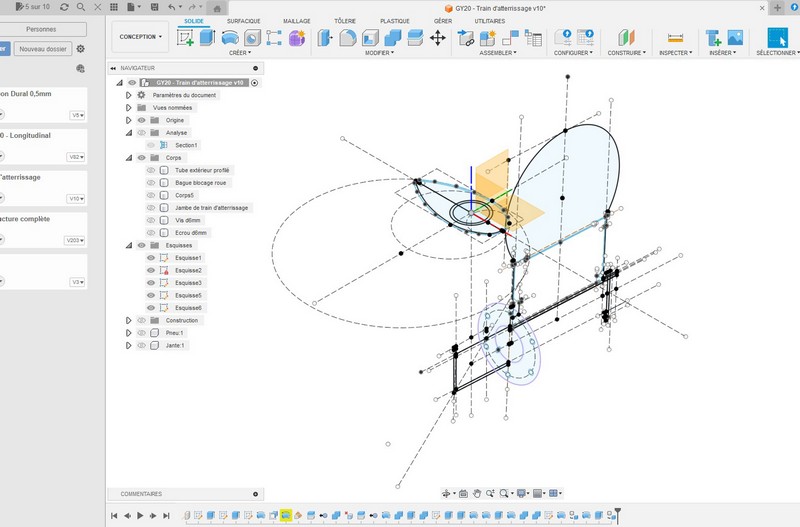Click the Pan hand icon in navigation bar
This screenshot has width=800, height=527.
click(477, 493)
